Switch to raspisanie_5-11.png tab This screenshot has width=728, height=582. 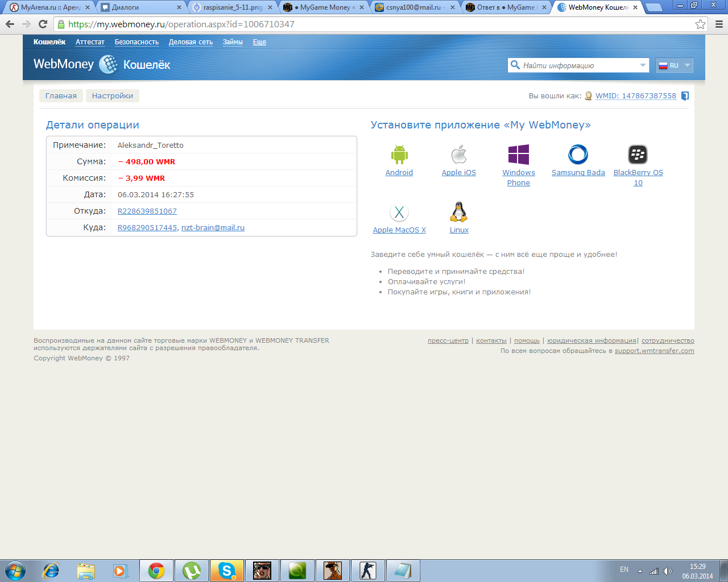233,7
